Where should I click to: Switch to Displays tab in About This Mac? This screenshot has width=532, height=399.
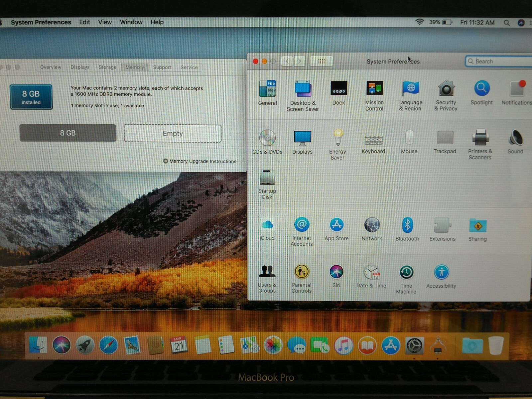[x=80, y=67]
